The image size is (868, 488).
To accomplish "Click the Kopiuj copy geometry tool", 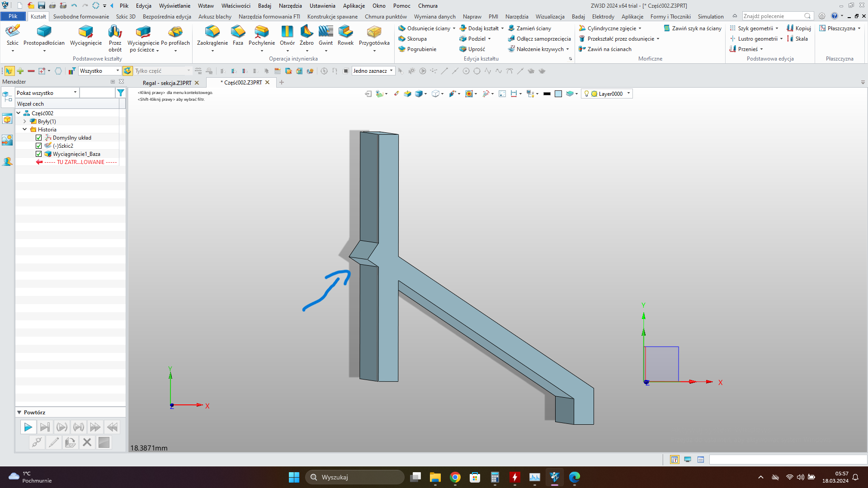I will 799,28.
